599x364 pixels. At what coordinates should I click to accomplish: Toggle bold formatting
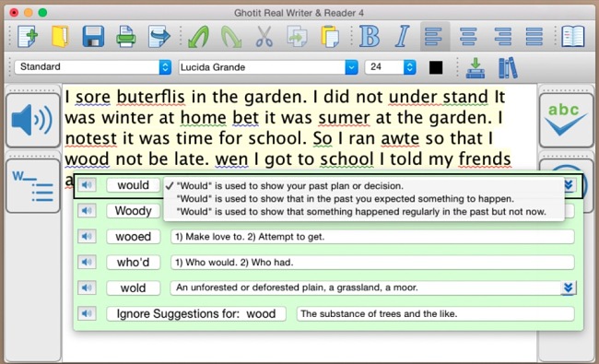[370, 37]
